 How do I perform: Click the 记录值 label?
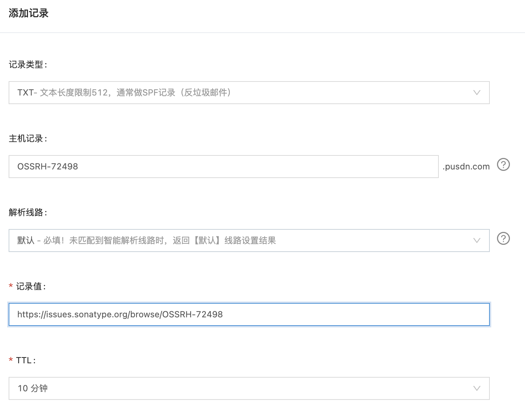click(x=31, y=286)
